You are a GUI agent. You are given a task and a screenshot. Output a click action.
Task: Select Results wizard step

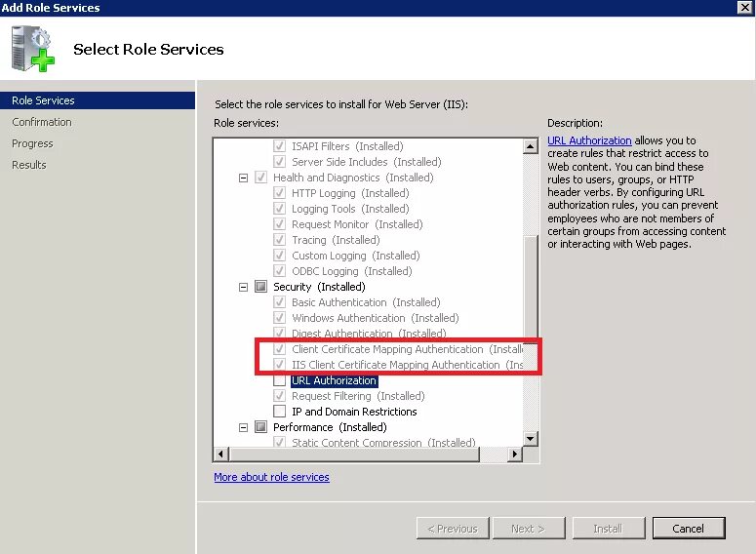(29, 165)
